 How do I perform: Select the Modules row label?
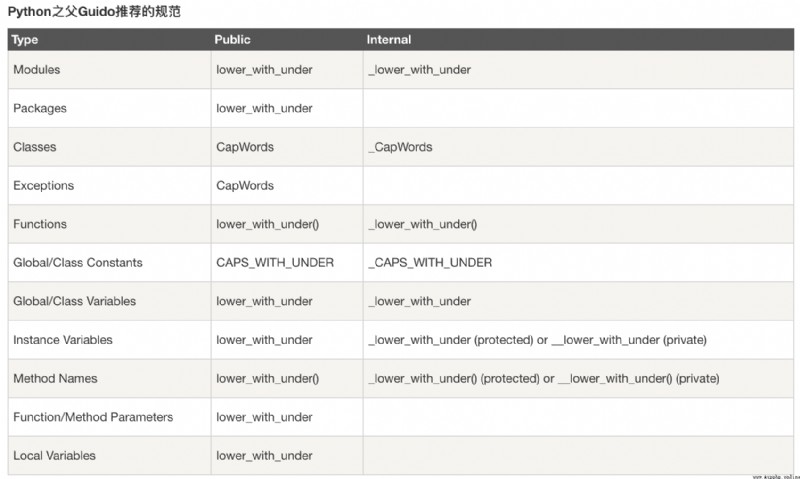click(37, 69)
